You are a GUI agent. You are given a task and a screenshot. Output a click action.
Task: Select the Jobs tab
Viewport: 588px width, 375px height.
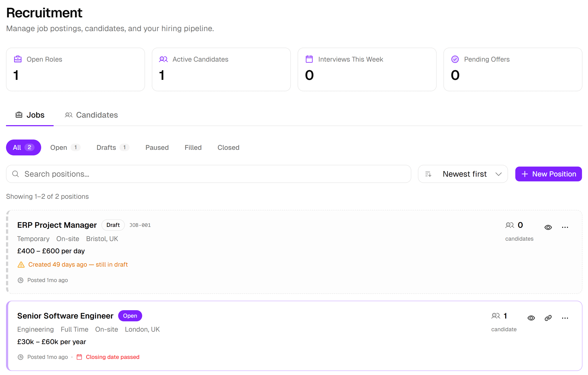(x=30, y=115)
